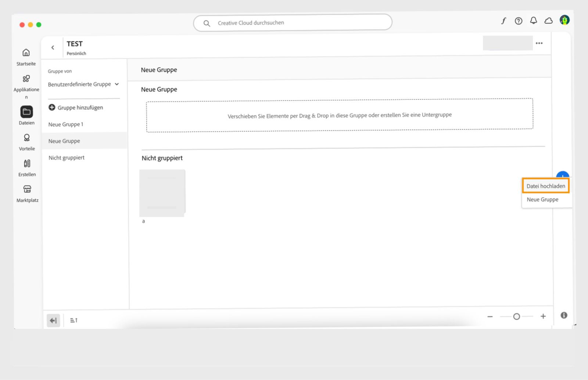Go back with the left chevron
The width and height of the screenshot is (588, 380).
pos(53,47)
